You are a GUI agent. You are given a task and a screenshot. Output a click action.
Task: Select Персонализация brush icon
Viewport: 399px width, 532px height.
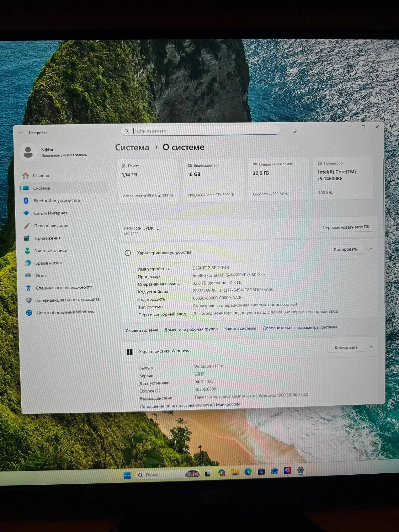pos(27,226)
